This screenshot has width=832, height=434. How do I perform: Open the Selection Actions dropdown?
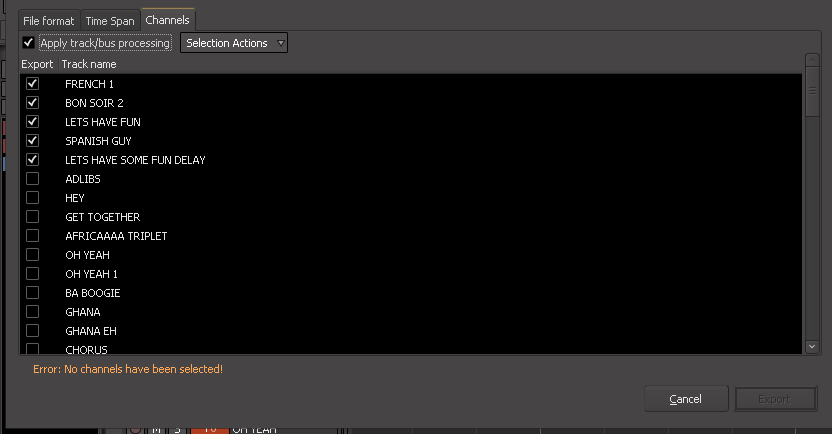point(234,43)
